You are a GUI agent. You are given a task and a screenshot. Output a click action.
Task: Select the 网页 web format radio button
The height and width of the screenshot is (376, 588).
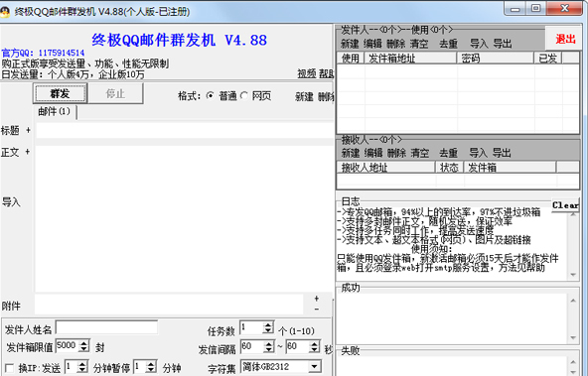click(x=244, y=96)
